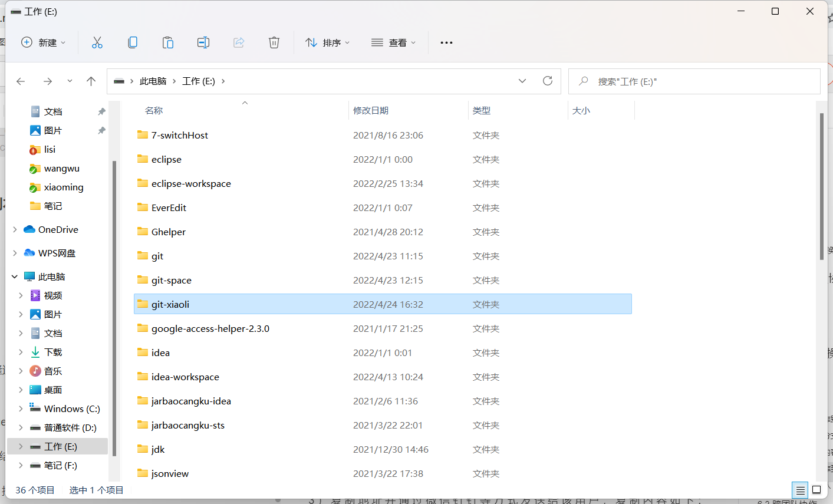Image resolution: width=833 pixels, height=504 pixels.
Task: Click the file list vertical scrollbar
Action: coord(822,186)
